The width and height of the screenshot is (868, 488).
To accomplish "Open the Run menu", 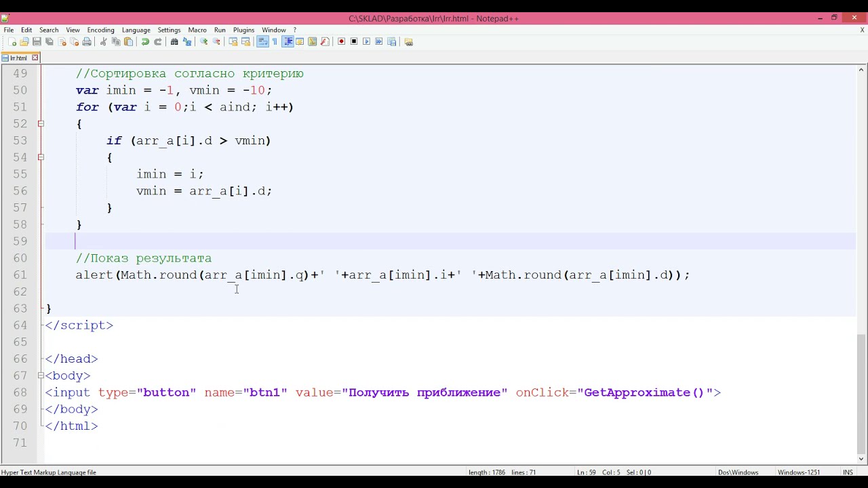I will pos(220,30).
